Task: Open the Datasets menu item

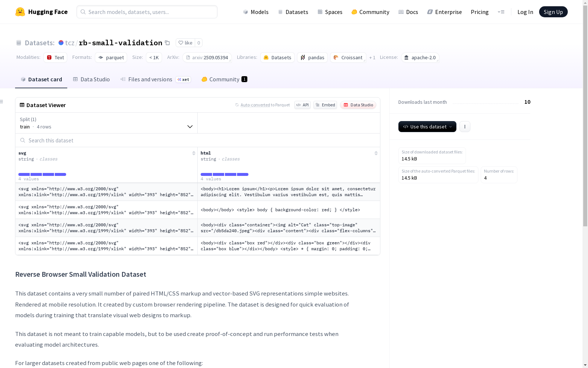Action: (x=293, y=12)
